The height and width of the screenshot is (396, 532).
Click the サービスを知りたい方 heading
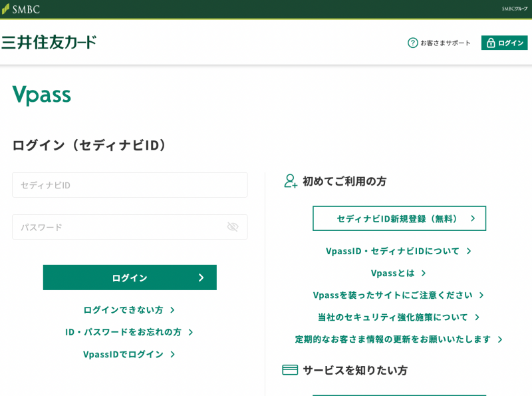pos(355,370)
